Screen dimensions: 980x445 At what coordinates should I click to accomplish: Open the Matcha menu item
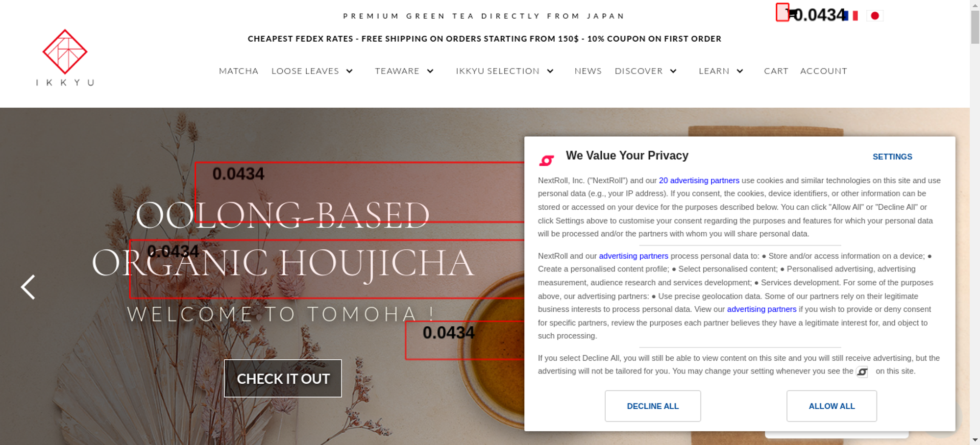[x=239, y=71]
